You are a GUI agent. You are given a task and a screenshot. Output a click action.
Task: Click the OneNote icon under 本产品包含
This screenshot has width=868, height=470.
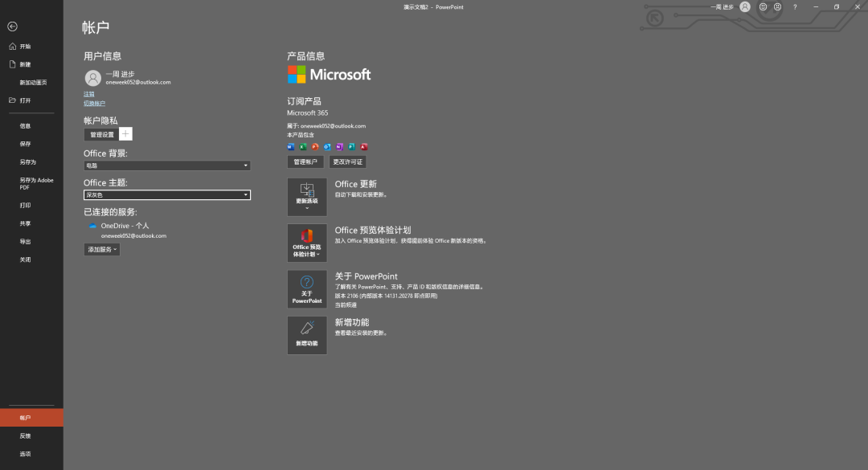(x=339, y=147)
